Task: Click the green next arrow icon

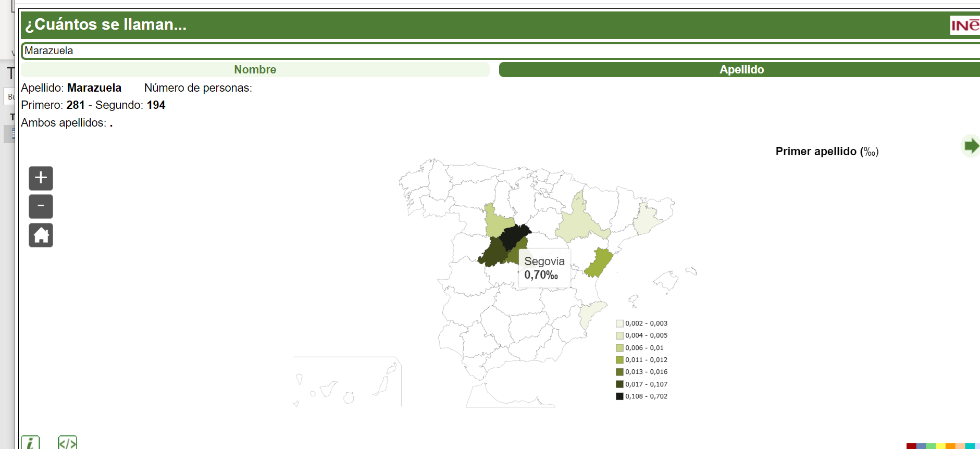Action: [x=971, y=146]
